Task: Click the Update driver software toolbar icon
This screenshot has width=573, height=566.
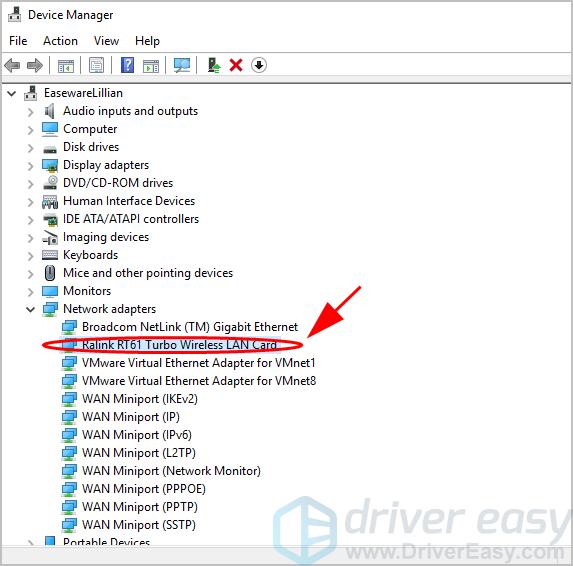Action: click(214, 65)
